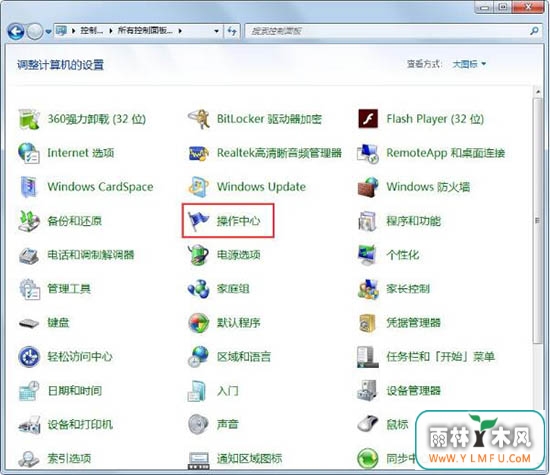Click the vertical scrollbar up arrow
The width and height of the screenshot is (550, 475).
point(538,92)
